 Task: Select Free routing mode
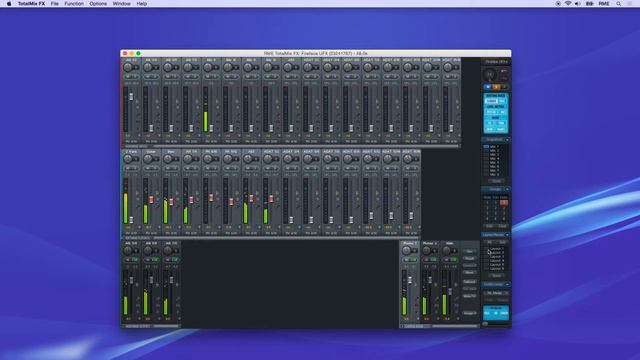502,101
